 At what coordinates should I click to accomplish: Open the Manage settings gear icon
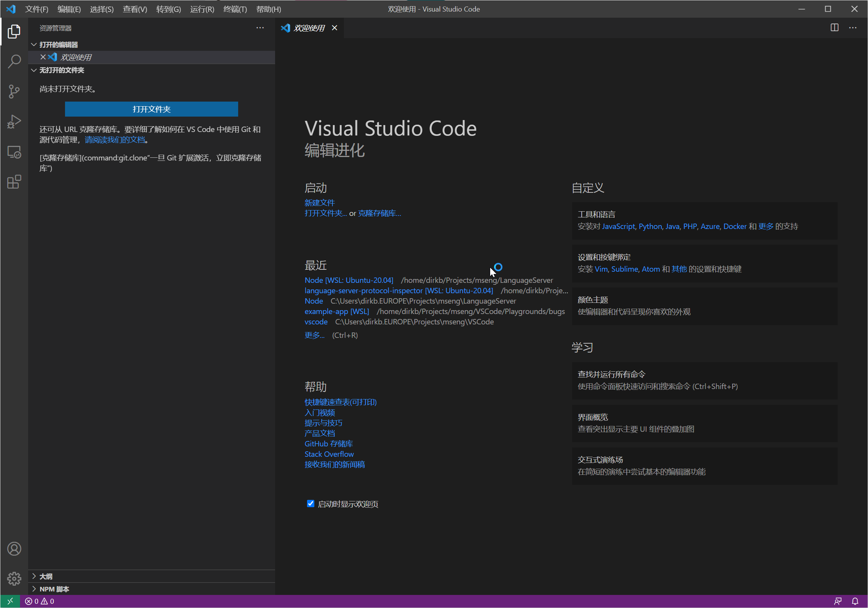[x=14, y=579]
